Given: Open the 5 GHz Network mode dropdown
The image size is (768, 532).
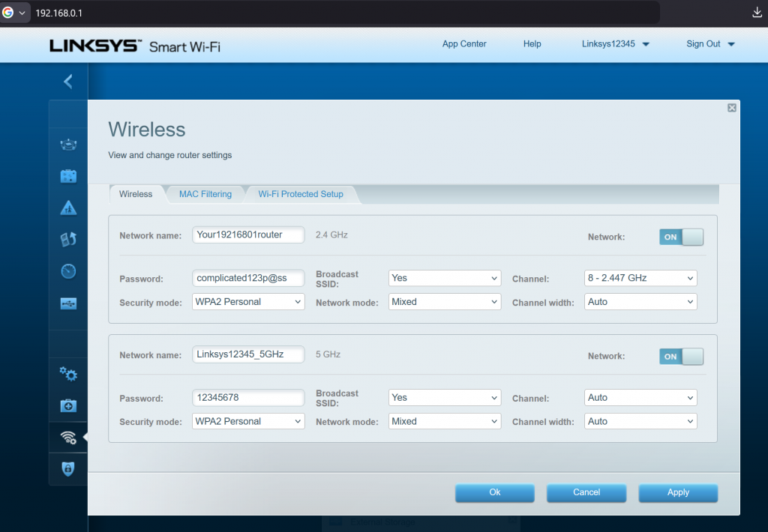Looking at the screenshot, I should [444, 421].
